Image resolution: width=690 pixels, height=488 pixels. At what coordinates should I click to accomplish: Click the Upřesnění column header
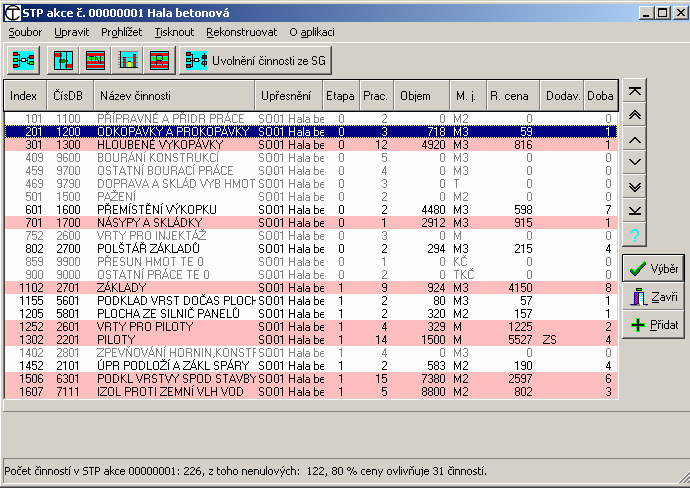[x=289, y=95]
